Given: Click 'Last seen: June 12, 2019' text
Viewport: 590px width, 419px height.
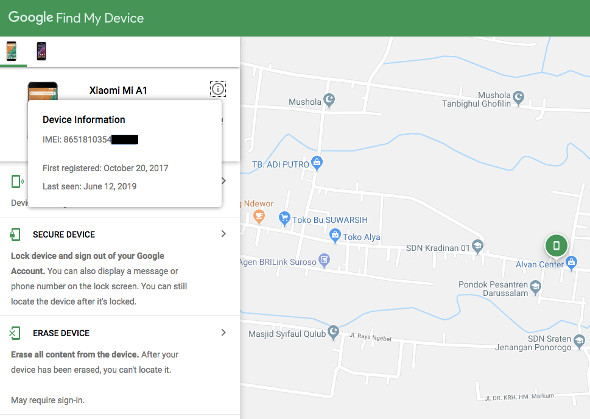Looking at the screenshot, I should [90, 186].
